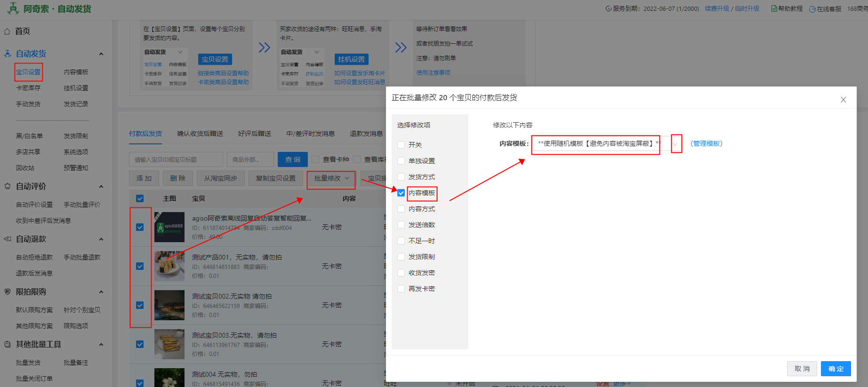This screenshot has height=387, width=868.
Task: Collapse the 限拍限购 sidebar section
Action: (101, 292)
